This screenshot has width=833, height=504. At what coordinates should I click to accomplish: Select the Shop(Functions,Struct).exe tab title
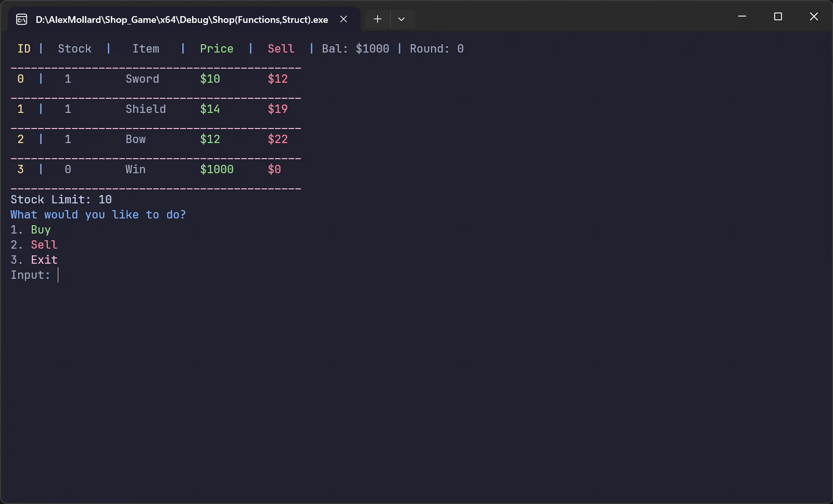[x=182, y=20]
